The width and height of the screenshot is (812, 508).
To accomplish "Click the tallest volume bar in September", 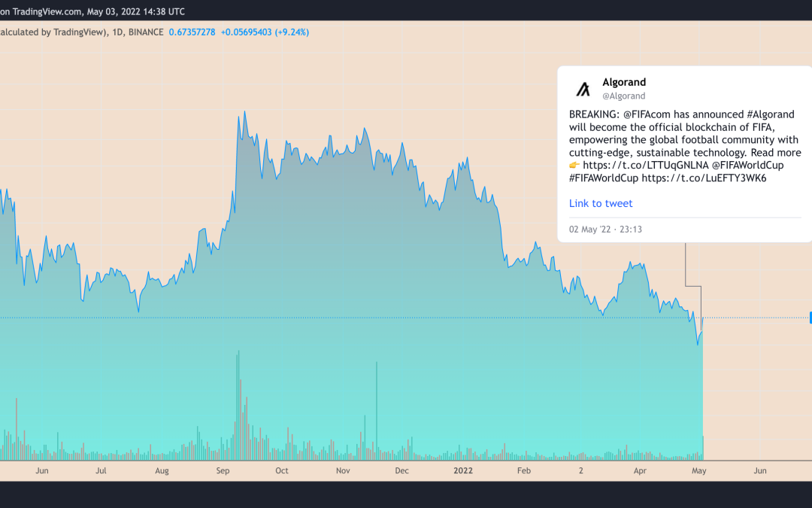I will 239,406.
